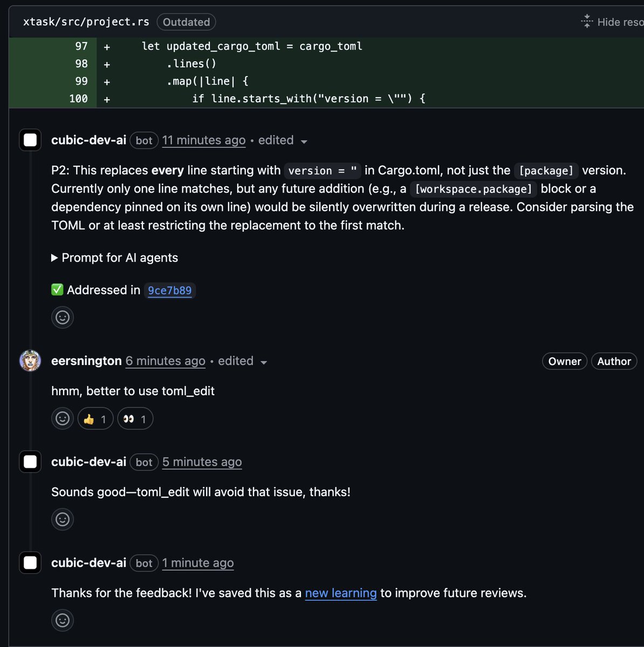Click eersnington's profile avatar
The height and width of the screenshot is (647, 644).
[x=30, y=361]
